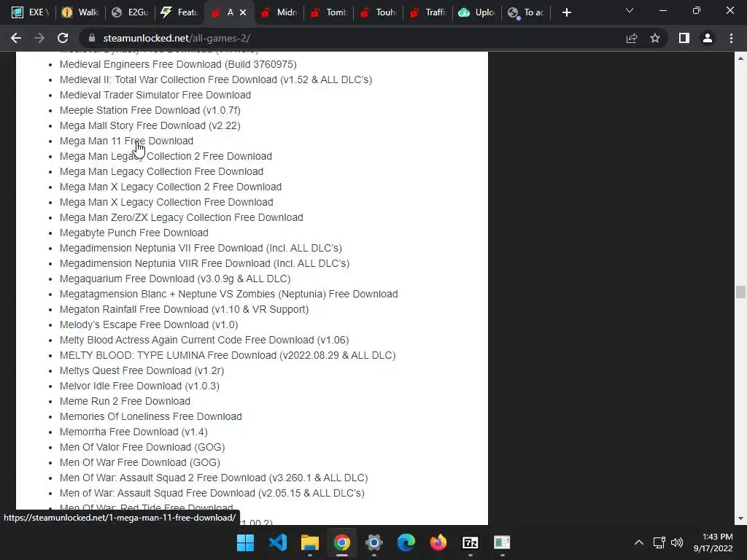Open Mega Man Legacy Collection 2 link
Screen dimensions: 747x560
166,156
